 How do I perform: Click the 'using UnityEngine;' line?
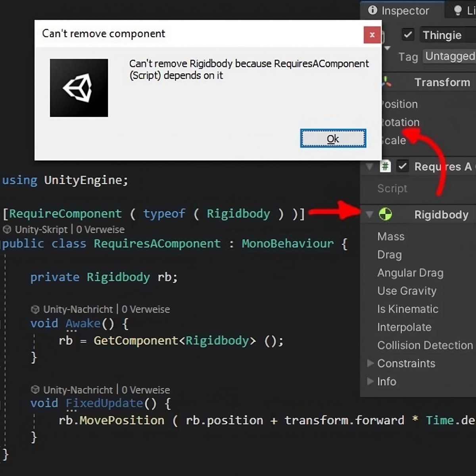[x=65, y=180]
